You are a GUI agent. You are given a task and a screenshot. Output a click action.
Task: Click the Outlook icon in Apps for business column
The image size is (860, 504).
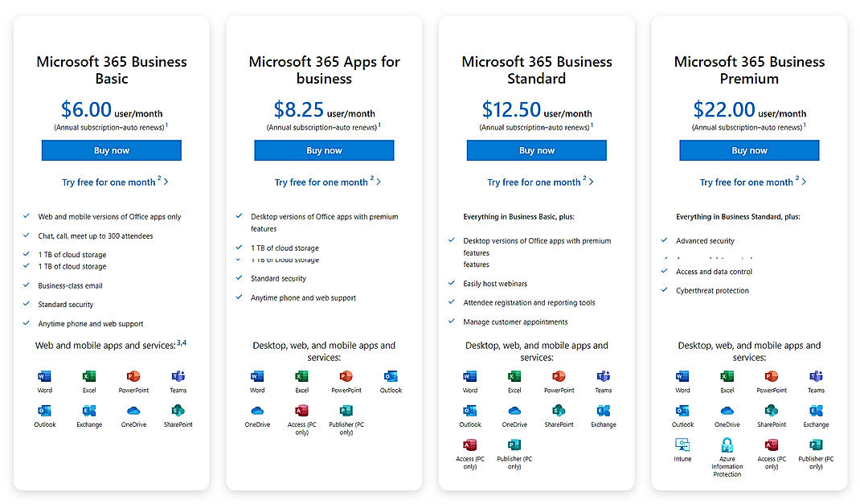(391, 377)
